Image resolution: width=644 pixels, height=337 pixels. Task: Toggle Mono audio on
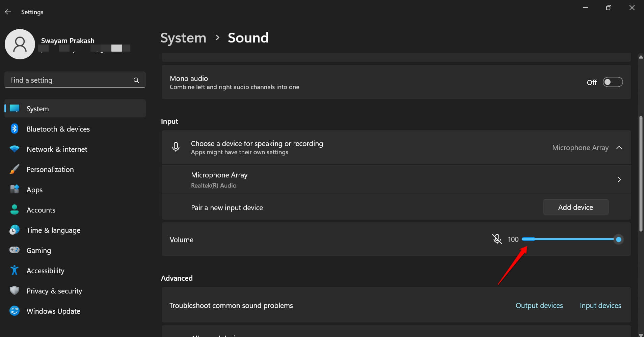[x=612, y=82]
